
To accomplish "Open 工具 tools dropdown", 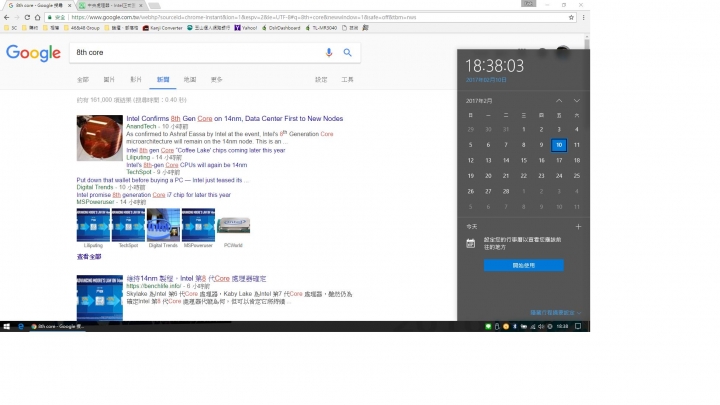I will [x=347, y=79].
